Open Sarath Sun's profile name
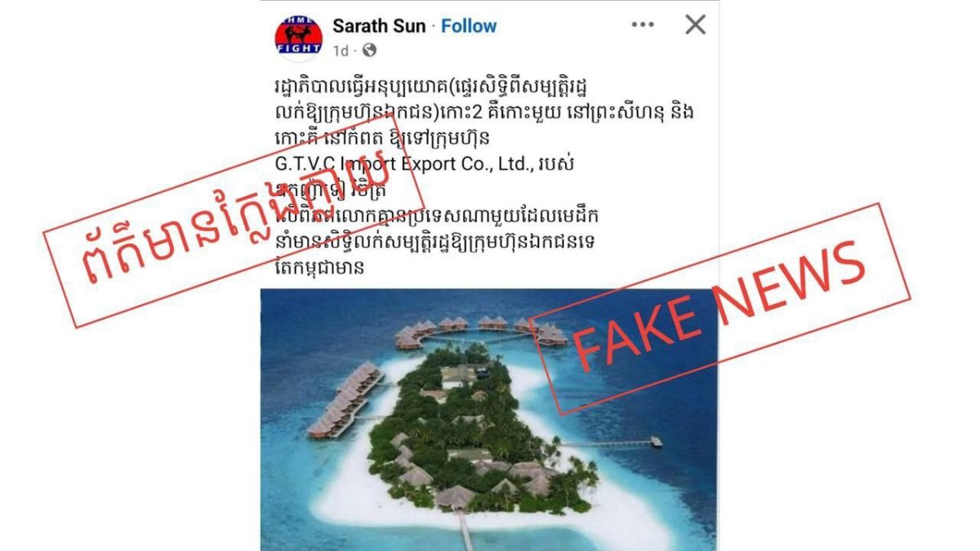 [379, 26]
